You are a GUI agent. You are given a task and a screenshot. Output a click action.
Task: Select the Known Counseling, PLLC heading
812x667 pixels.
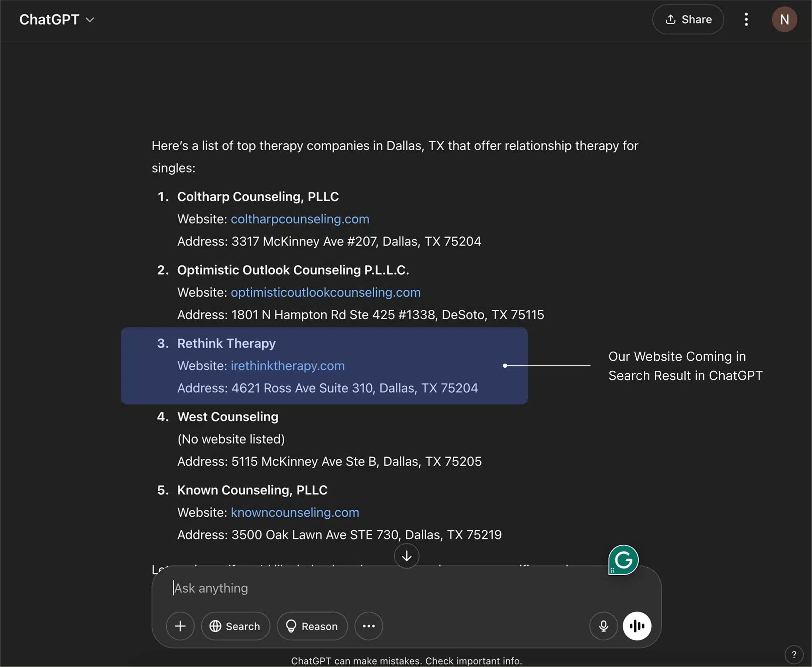[x=252, y=490]
